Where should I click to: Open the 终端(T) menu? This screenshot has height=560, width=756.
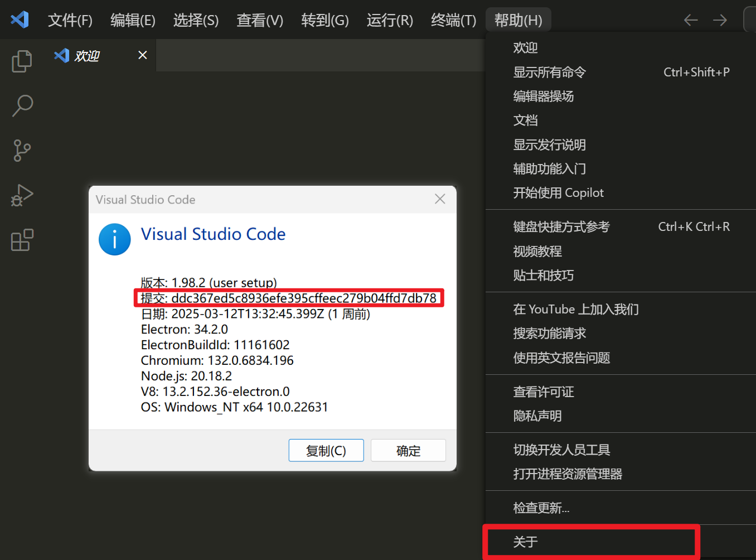[453, 20]
